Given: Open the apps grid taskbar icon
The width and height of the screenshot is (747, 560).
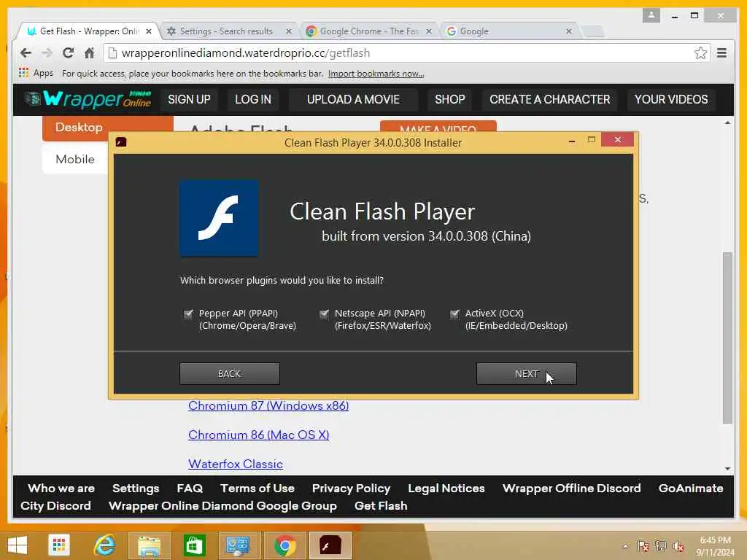Looking at the screenshot, I should [x=59, y=545].
